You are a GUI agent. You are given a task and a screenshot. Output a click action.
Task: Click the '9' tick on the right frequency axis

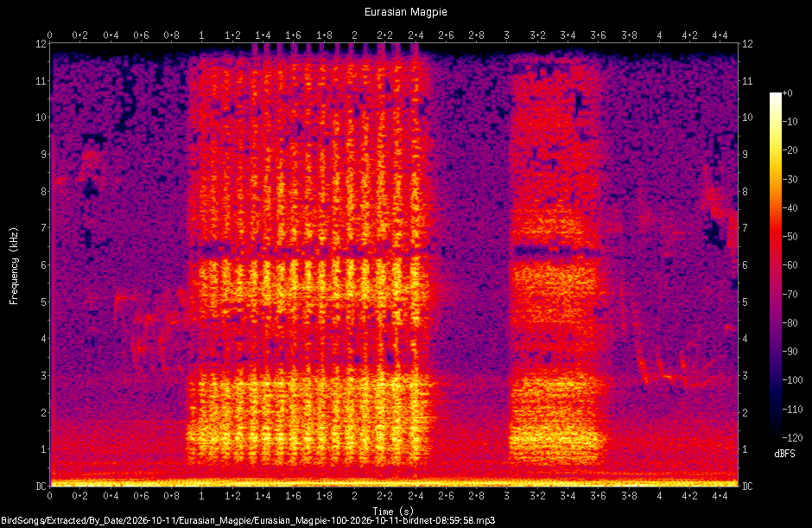tap(745, 155)
